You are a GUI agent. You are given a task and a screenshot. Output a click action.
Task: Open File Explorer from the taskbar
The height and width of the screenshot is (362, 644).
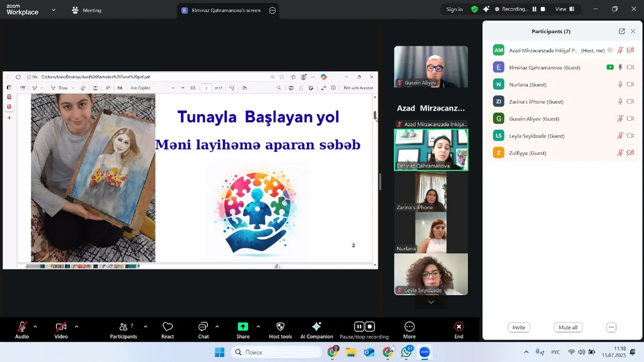click(x=351, y=352)
